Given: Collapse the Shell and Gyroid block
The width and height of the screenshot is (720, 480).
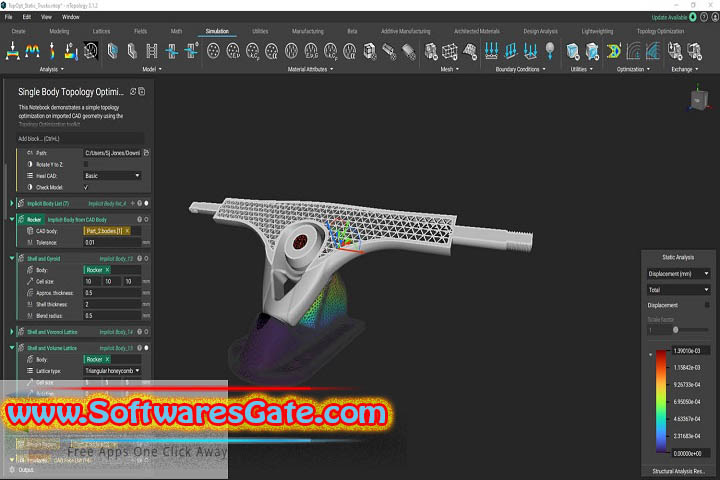Looking at the screenshot, I should 12,258.
